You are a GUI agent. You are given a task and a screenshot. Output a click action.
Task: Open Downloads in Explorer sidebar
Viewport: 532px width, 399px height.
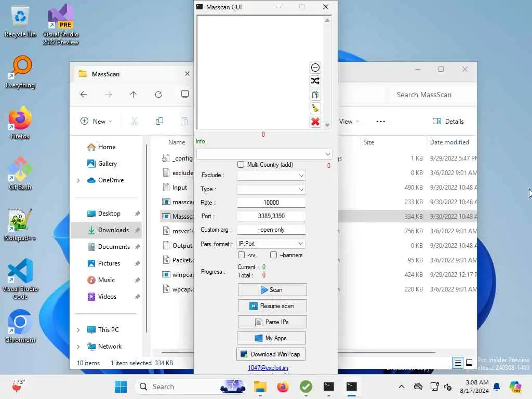point(107,230)
